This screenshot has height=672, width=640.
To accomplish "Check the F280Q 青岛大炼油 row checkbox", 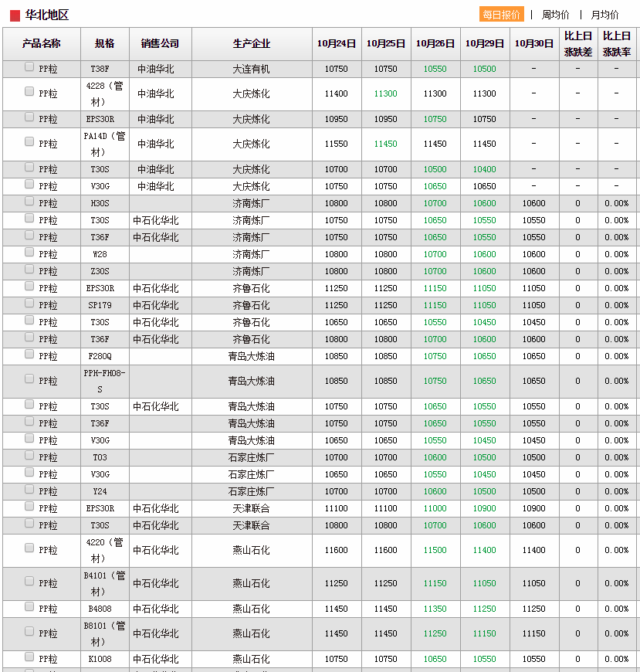I will 29,354.
